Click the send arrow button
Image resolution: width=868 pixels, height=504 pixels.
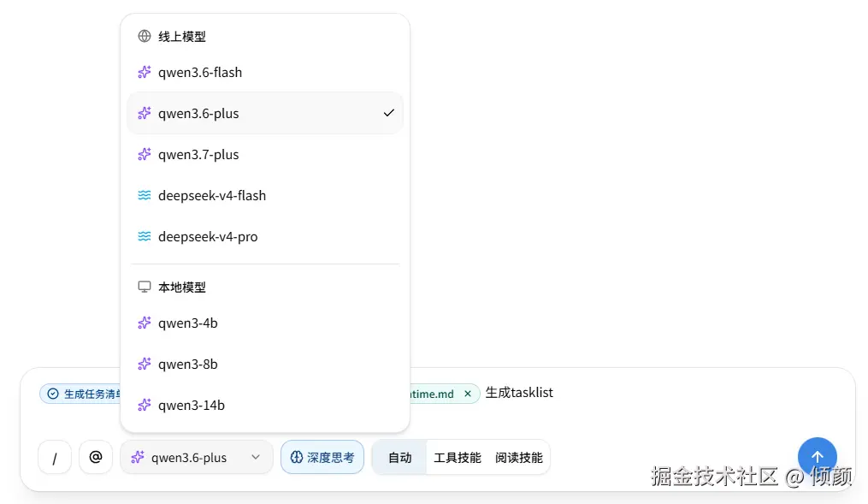pyautogui.click(x=817, y=457)
